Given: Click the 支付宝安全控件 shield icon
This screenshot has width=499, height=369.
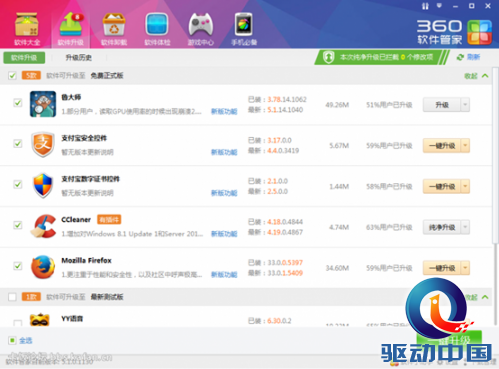Looking at the screenshot, I should click(43, 144).
